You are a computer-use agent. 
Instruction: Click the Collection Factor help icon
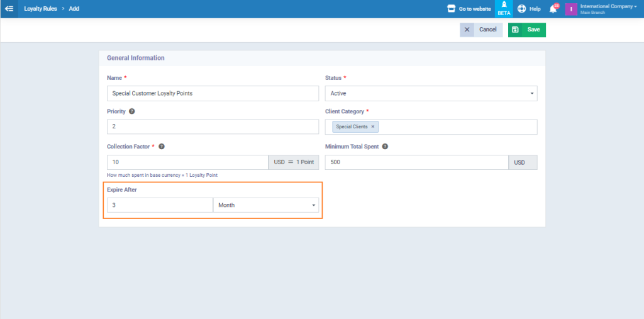[x=162, y=147]
